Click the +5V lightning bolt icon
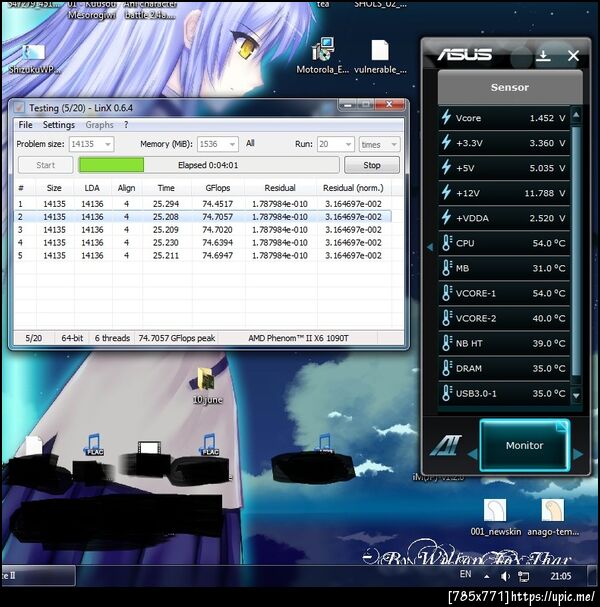 click(446, 168)
